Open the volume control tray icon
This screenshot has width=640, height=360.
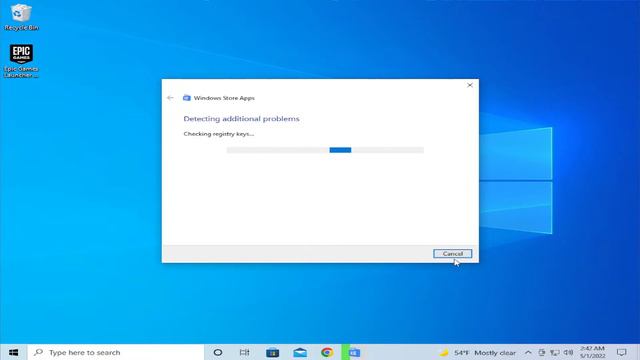coord(568,352)
